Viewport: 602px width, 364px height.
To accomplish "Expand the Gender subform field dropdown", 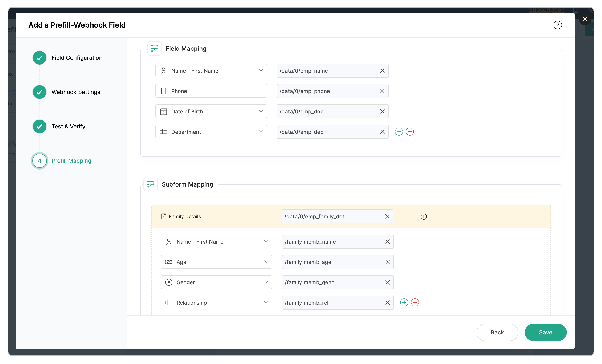I will point(266,282).
